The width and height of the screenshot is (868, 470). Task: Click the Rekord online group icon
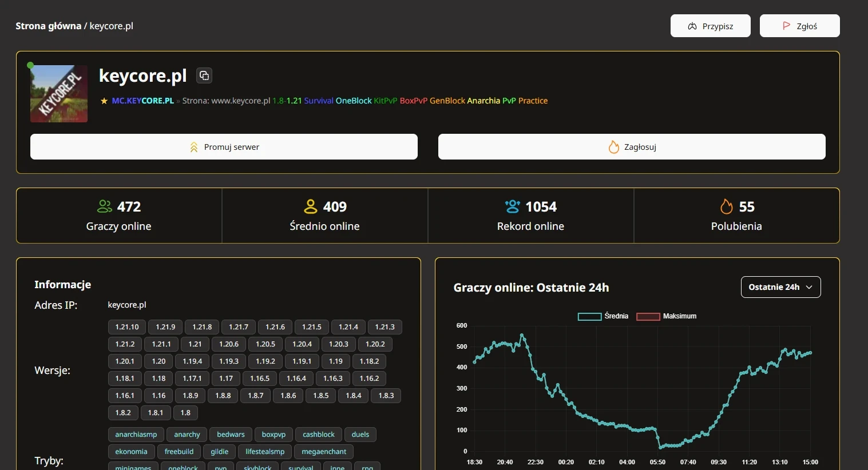[x=513, y=206]
